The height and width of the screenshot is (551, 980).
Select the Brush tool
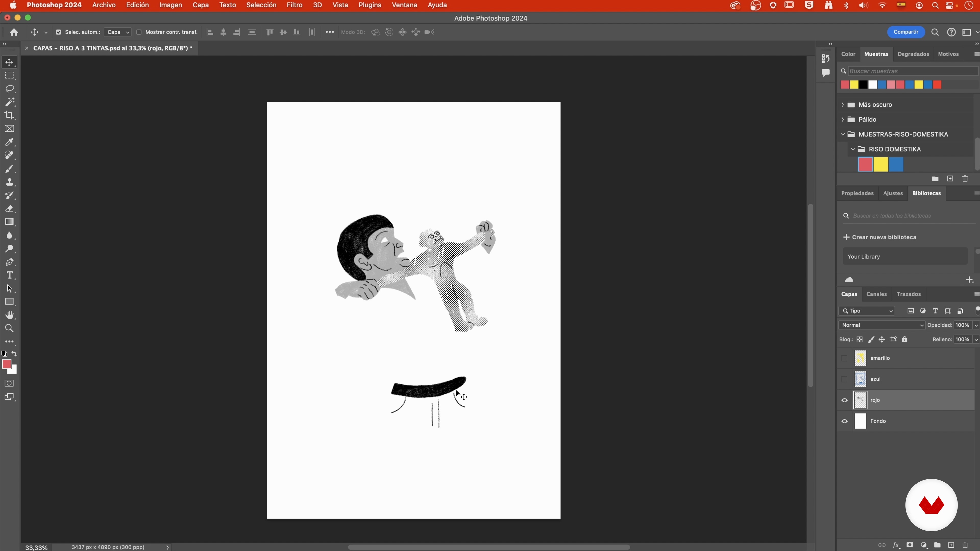click(x=9, y=169)
